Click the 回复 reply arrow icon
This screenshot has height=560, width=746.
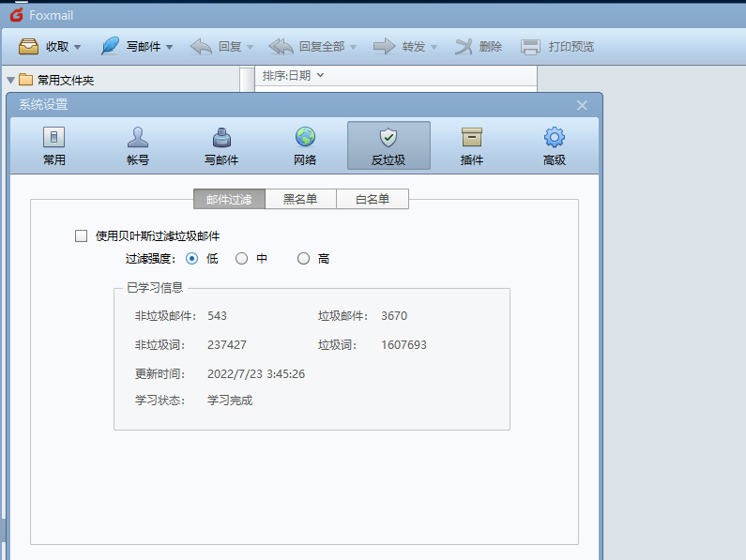coord(201,47)
